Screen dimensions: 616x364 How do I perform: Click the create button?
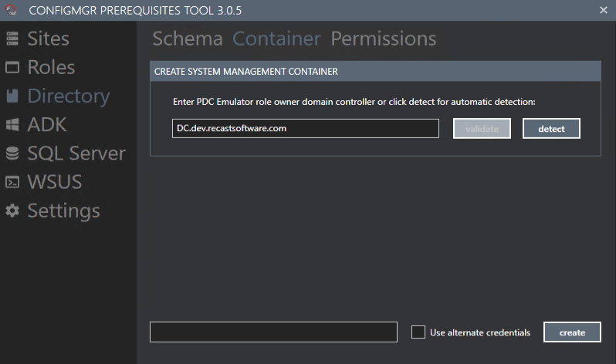572,332
